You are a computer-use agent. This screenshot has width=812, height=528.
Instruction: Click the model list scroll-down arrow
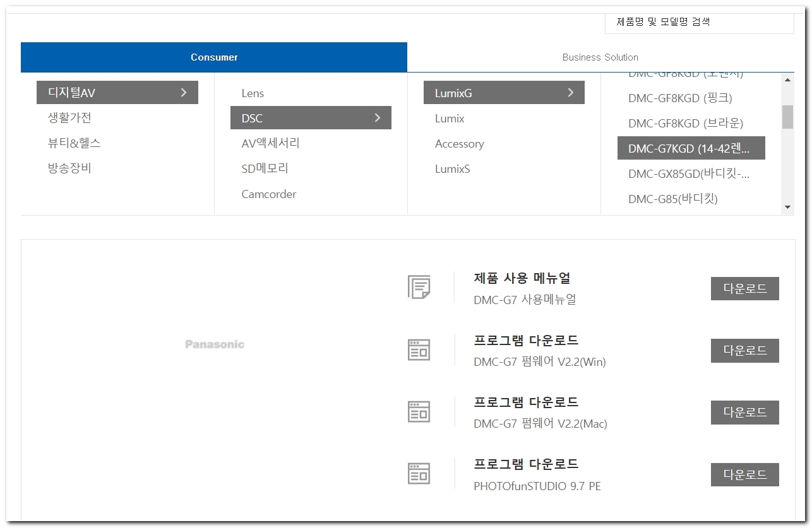787,207
